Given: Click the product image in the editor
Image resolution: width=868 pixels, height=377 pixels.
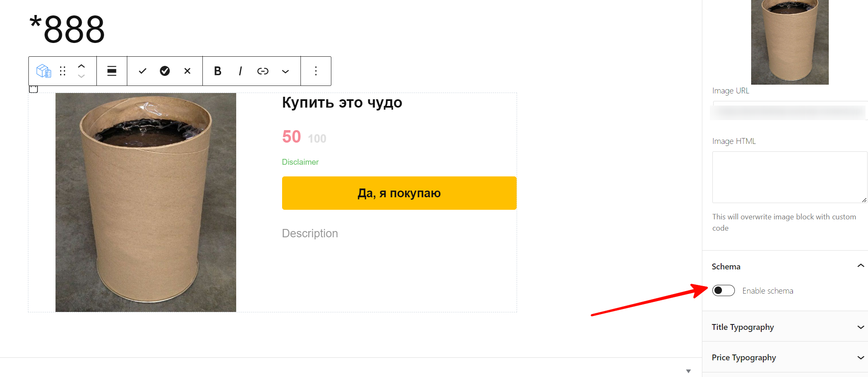Looking at the screenshot, I should (146, 202).
